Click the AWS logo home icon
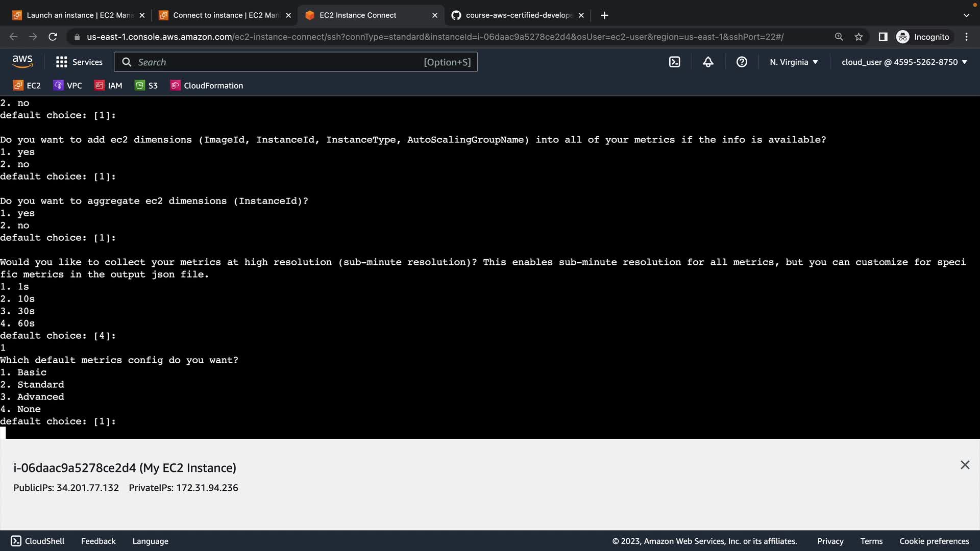The width and height of the screenshot is (980, 551). tap(22, 62)
